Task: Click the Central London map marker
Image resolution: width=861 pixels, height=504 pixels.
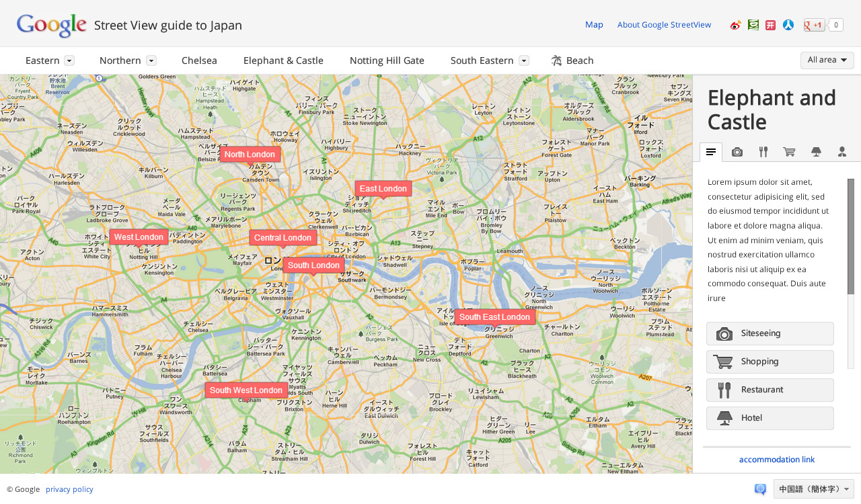Action: [283, 238]
